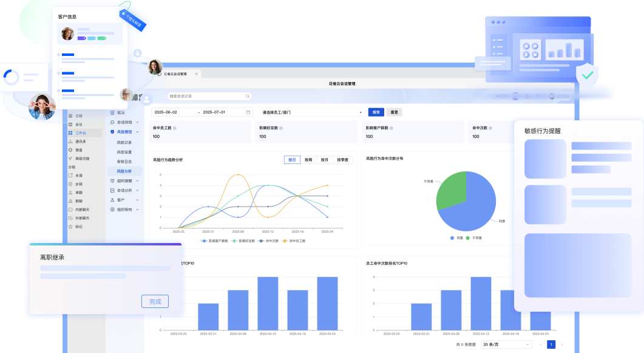Open 工作台 in the left sidebar
Screen dimensions: 644x353
pos(80,132)
